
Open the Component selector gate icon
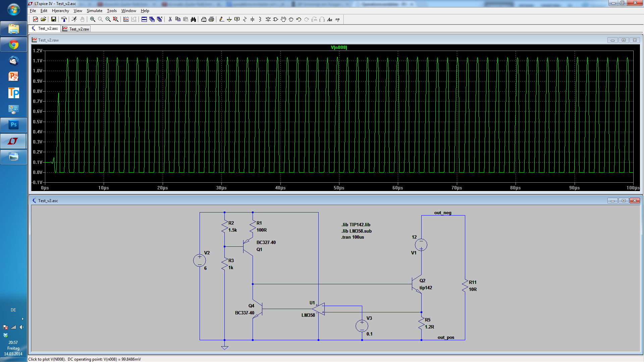(275, 19)
